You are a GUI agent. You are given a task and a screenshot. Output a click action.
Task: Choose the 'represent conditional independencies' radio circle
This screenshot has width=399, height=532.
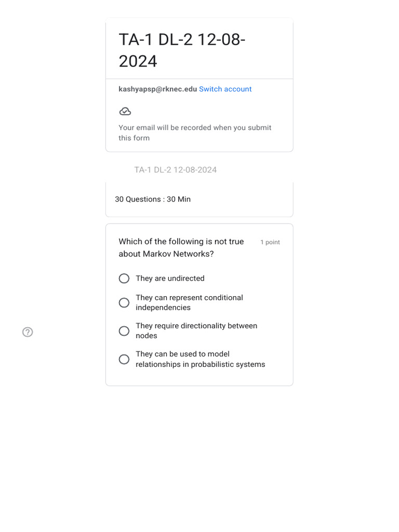124,303
